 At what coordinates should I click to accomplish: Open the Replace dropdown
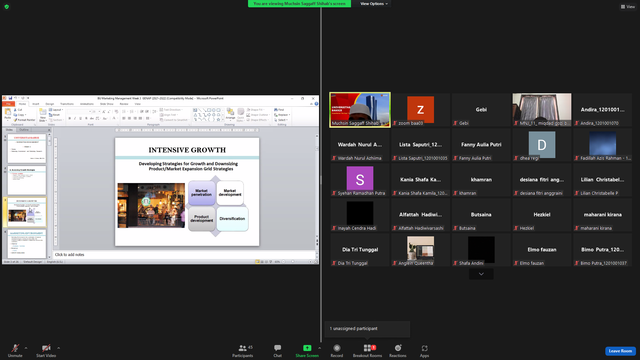pos(282,115)
